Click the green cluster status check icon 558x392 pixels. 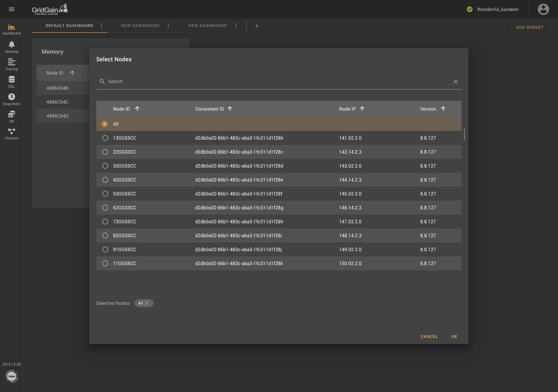[x=470, y=9]
